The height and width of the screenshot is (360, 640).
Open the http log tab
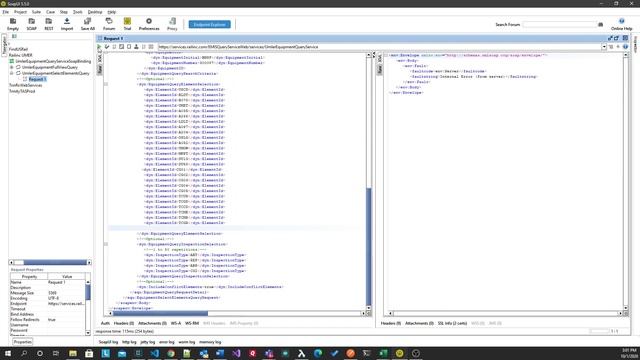click(129, 342)
